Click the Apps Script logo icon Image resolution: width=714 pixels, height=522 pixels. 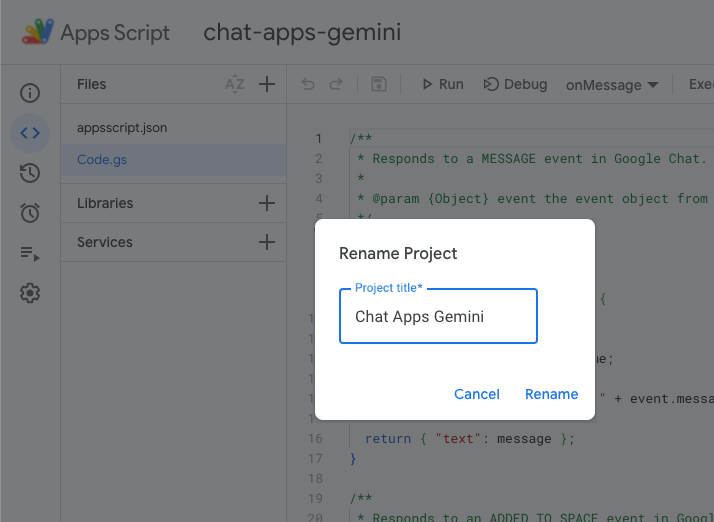pos(38,32)
